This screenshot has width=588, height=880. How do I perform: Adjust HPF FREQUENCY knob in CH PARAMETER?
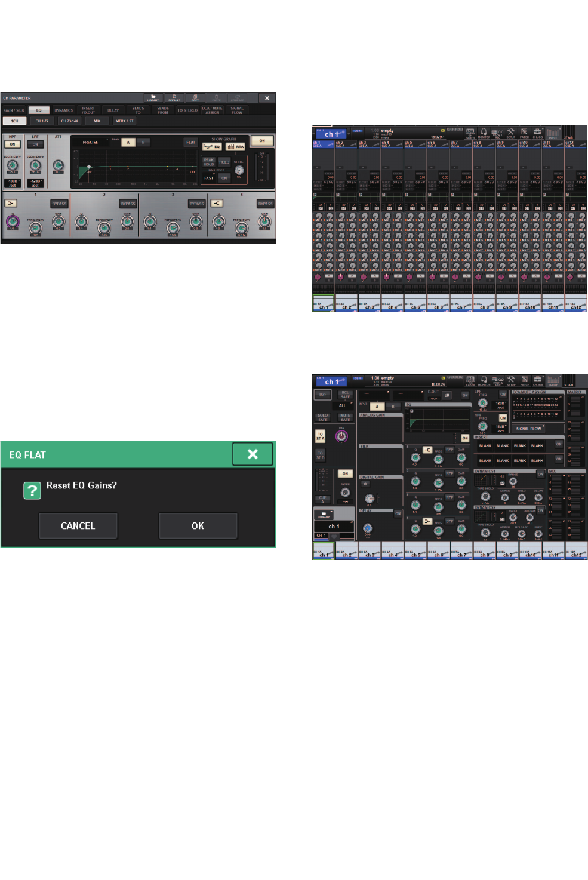pos(12,166)
